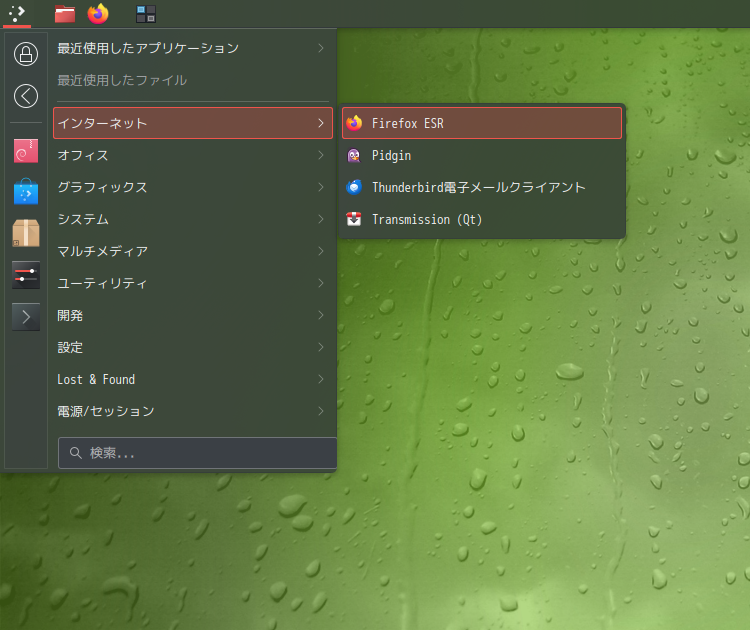Image resolution: width=750 pixels, height=630 pixels.
Task: Expand the 電源/セッション row chevron
Action: (x=321, y=411)
